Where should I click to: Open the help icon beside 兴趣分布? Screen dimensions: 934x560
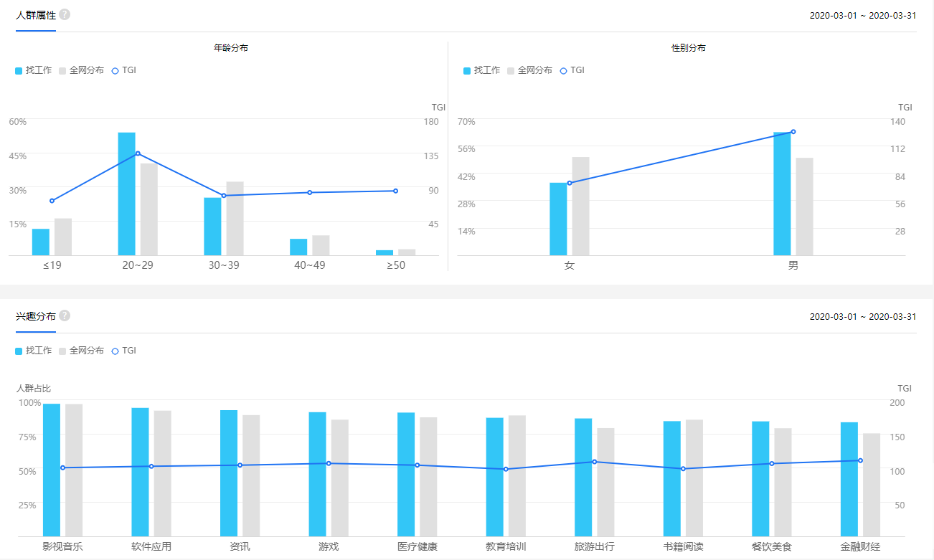65,316
